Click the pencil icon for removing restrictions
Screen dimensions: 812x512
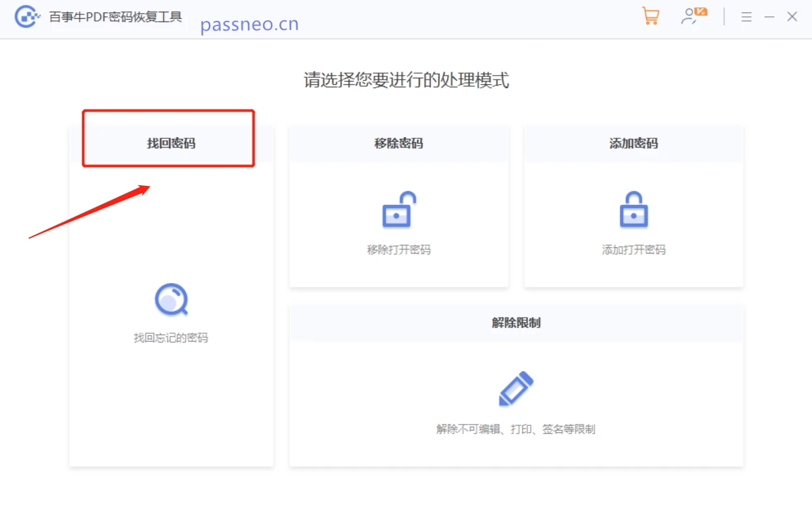(516, 389)
